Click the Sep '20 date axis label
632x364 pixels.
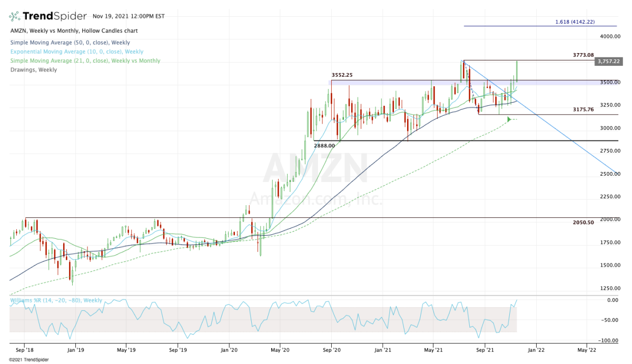[331, 349]
